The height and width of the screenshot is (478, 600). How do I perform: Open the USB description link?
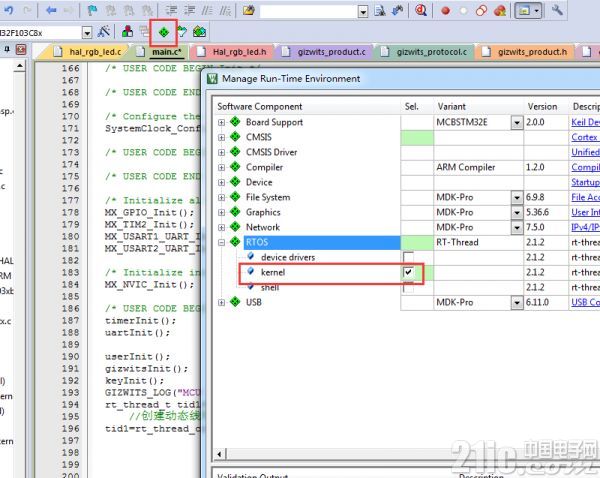coord(585,303)
